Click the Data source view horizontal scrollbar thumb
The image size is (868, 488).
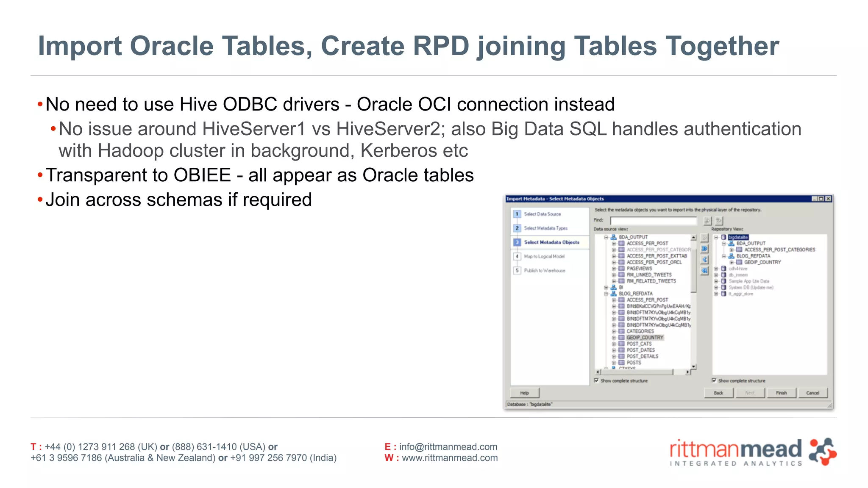(x=637, y=372)
